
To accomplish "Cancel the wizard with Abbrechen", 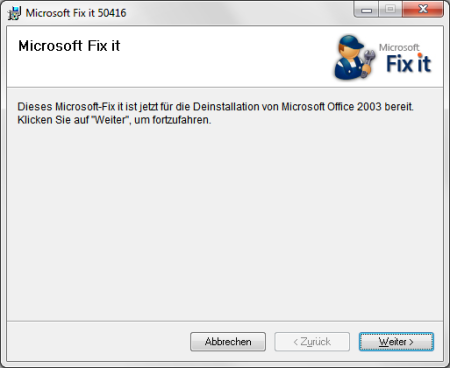I will click(228, 342).
